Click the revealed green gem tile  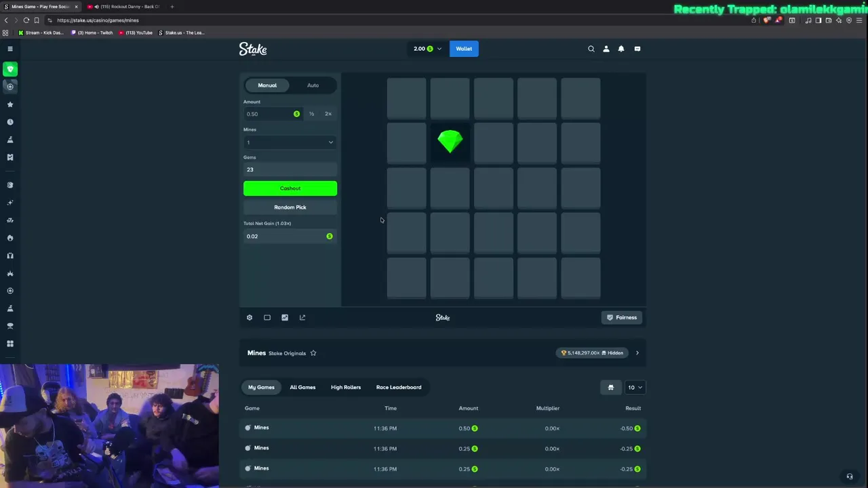450,142
